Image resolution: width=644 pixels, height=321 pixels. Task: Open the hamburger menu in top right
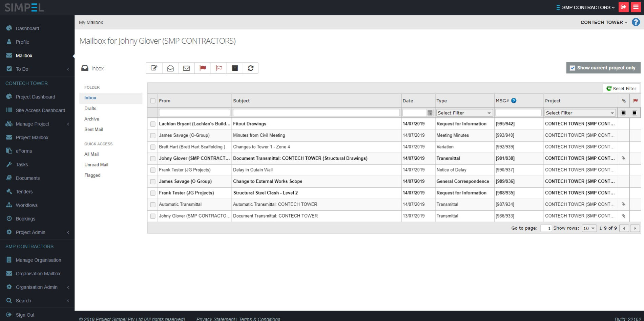636,7
